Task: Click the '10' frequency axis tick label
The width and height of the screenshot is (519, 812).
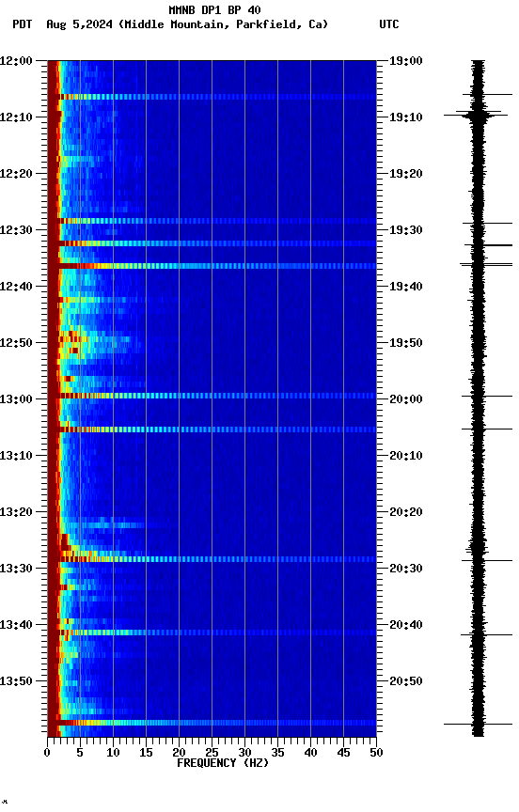Action: click(x=113, y=753)
